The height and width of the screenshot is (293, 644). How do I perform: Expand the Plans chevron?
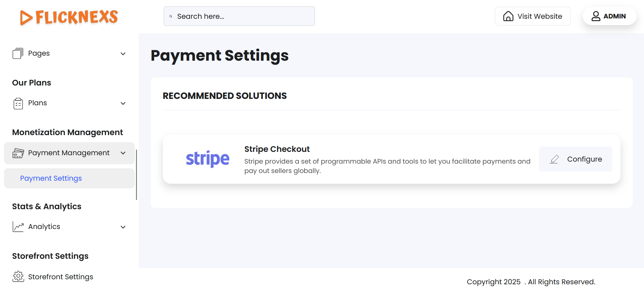point(123,103)
